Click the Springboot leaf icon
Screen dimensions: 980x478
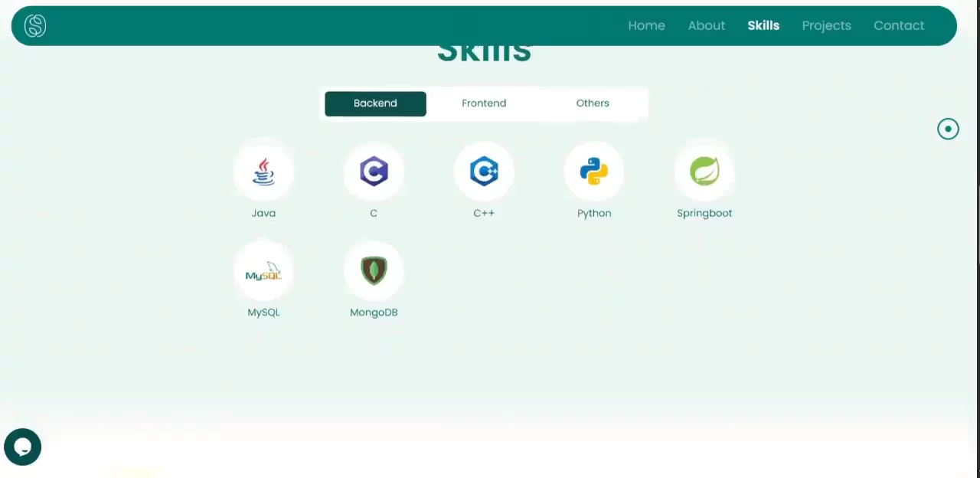[704, 172]
